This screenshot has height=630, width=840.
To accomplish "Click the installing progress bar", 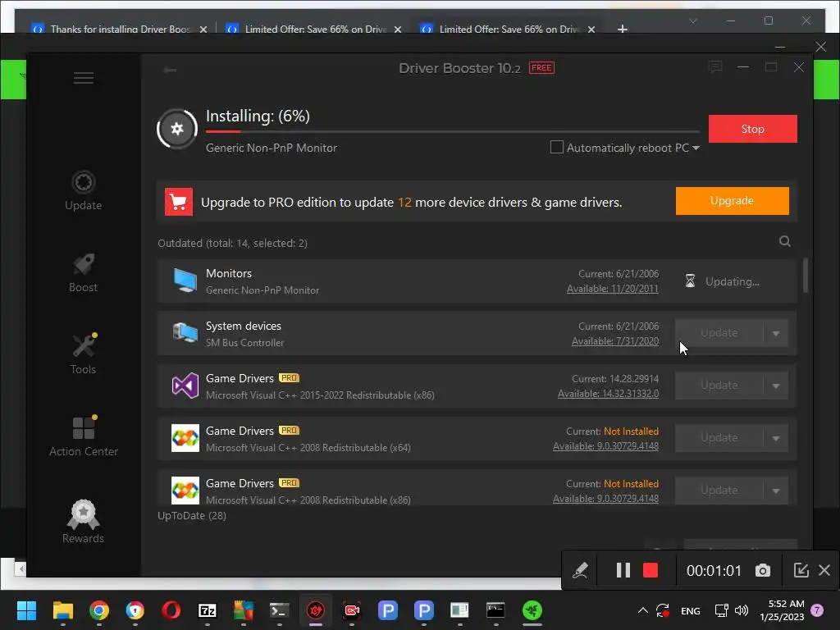I will 453,131.
